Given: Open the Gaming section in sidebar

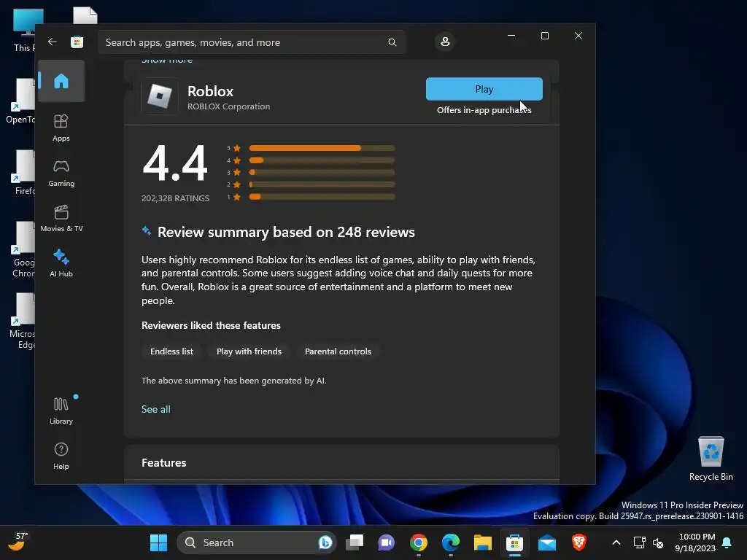Looking at the screenshot, I should tap(61, 174).
